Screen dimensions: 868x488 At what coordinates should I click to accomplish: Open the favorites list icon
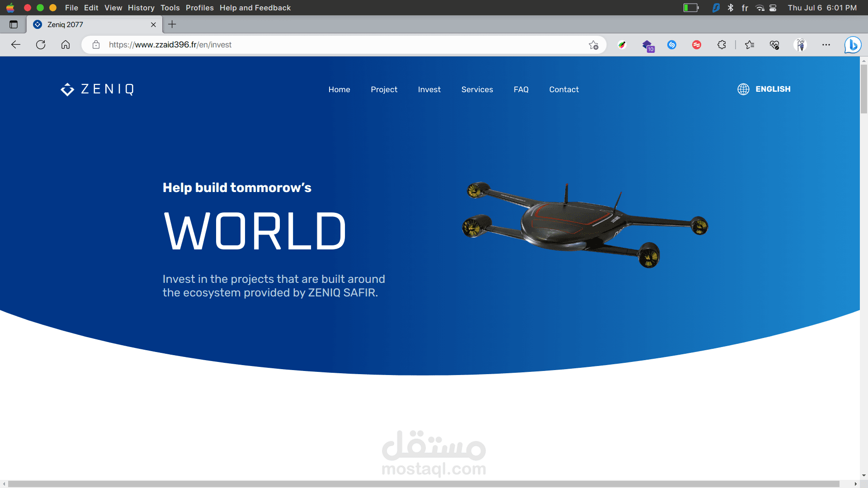(750, 45)
